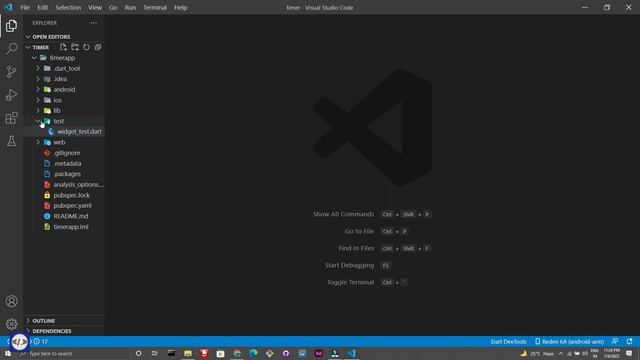Open the Edit menu
Image resolution: width=640 pixels, height=360 pixels.
pos(42,7)
